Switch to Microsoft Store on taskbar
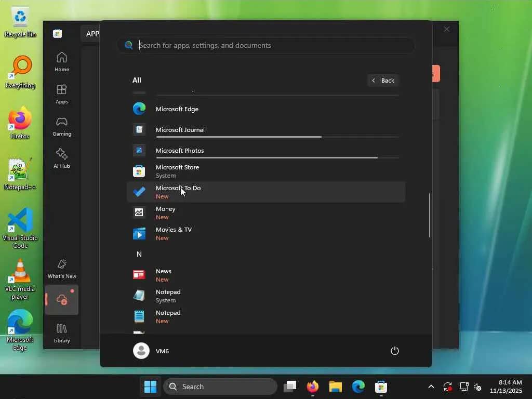The image size is (532, 399). (381, 387)
